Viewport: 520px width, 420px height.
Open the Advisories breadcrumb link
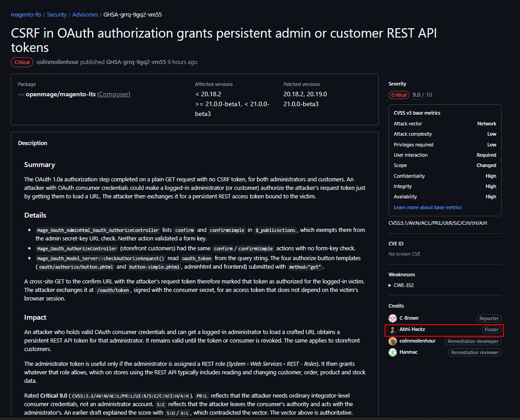[85, 15]
